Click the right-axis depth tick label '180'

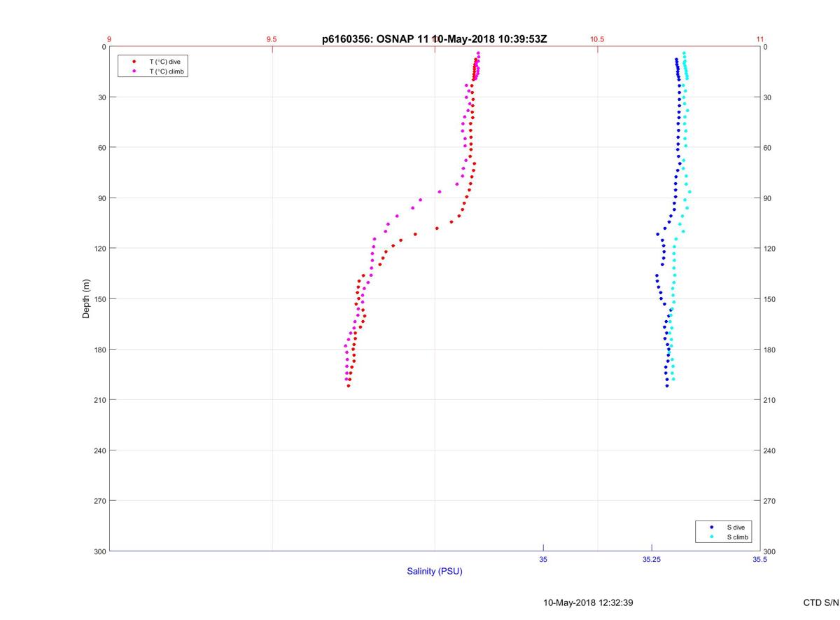pos(770,350)
